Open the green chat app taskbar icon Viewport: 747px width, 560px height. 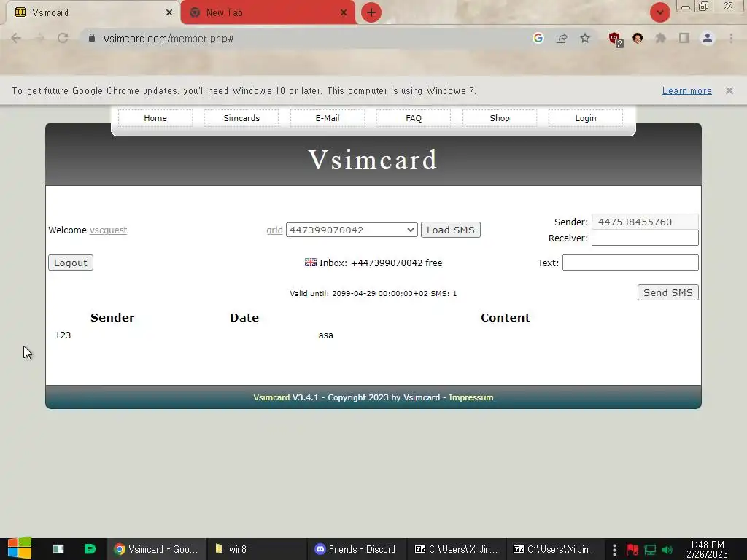[x=90, y=549]
